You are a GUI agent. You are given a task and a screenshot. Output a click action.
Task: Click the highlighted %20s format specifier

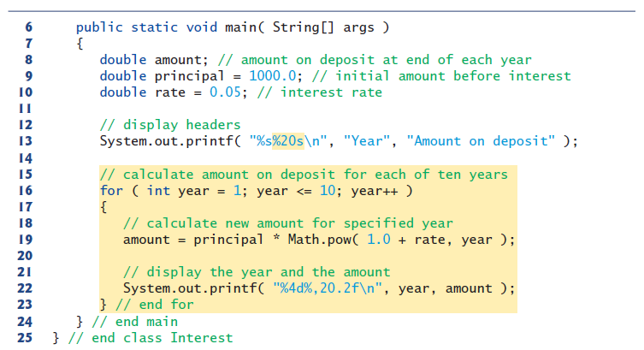(x=288, y=141)
